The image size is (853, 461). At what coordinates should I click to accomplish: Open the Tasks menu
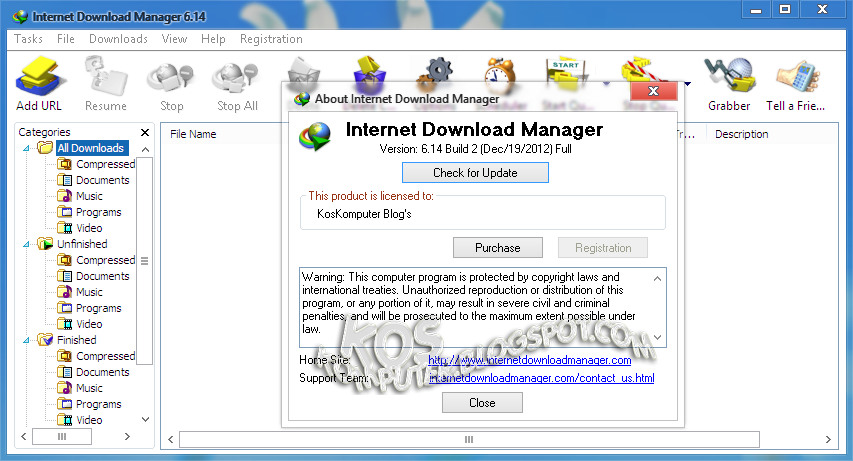pos(28,39)
